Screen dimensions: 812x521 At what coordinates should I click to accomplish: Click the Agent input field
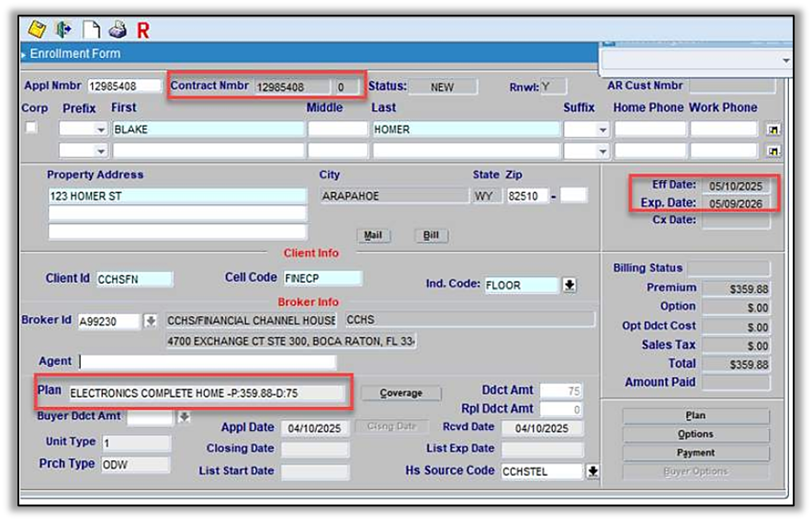tap(207, 362)
